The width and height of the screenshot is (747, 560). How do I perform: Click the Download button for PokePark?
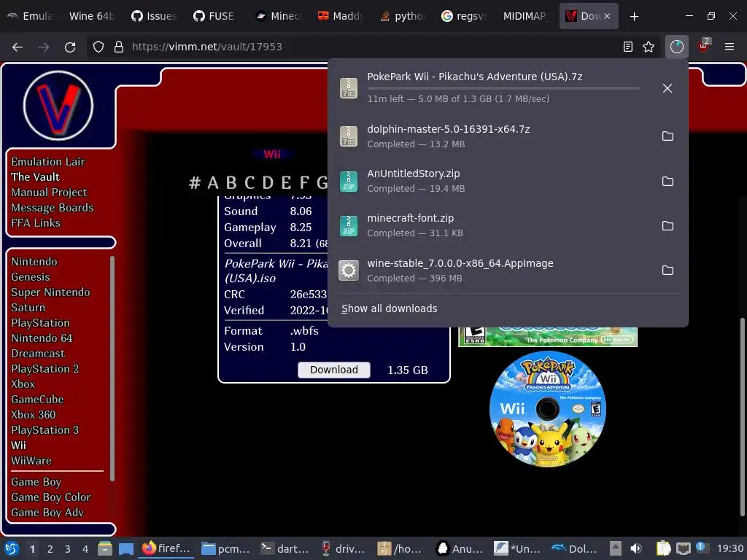333,370
